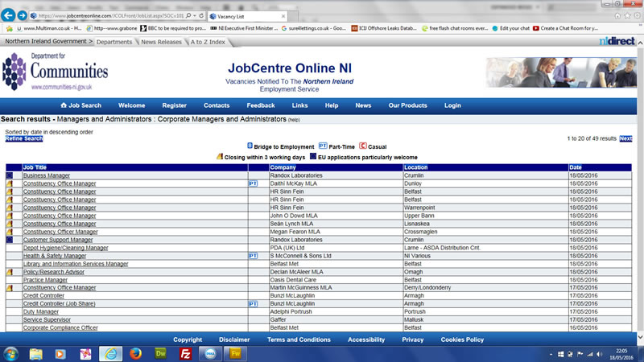
Task: Click the Part-Time legend icon
Action: point(323,146)
